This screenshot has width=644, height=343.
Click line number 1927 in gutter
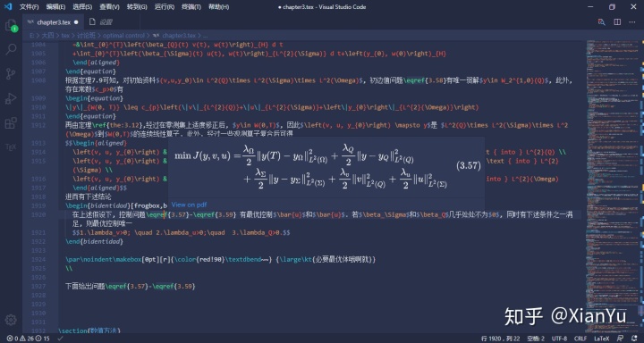[38, 286]
